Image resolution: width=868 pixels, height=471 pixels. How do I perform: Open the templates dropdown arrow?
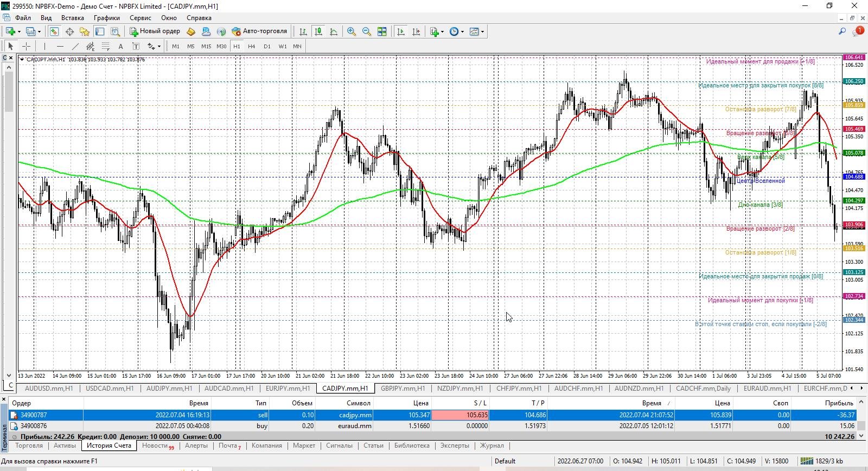pos(482,31)
